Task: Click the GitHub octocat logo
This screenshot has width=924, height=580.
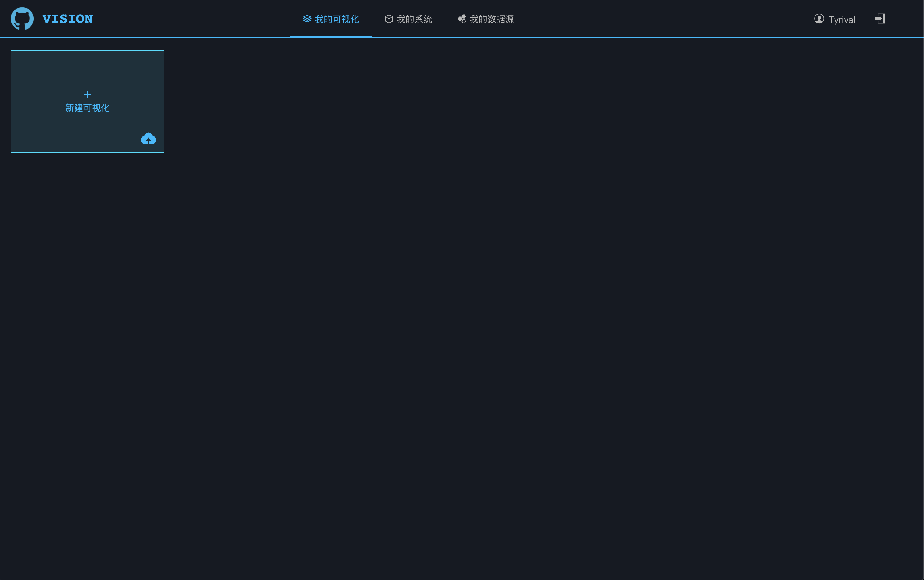Action: point(22,18)
